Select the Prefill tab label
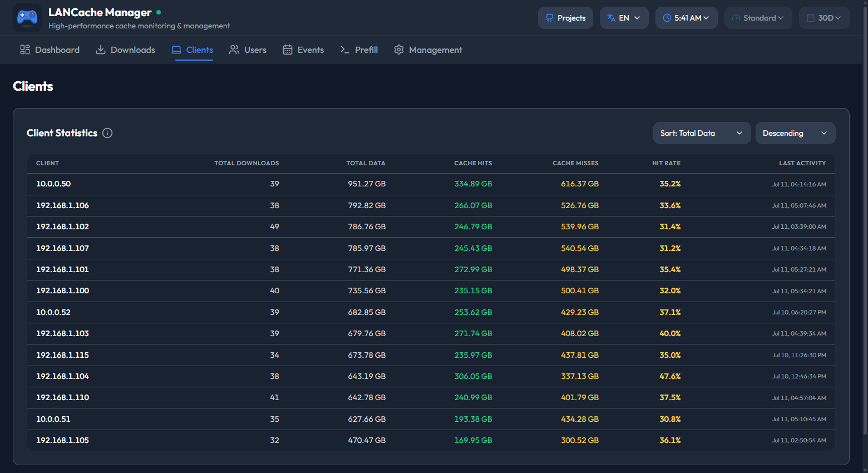Viewport: 868px width, 473px height. (x=366, y=50)
